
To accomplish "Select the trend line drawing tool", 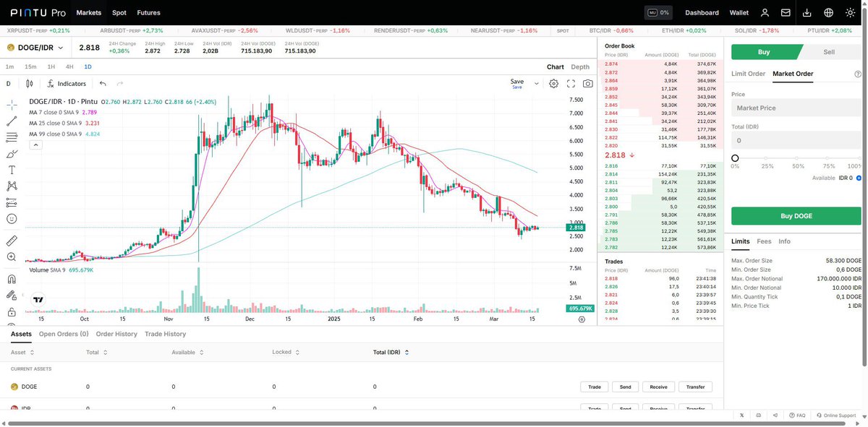I will (x=12, y=121).
